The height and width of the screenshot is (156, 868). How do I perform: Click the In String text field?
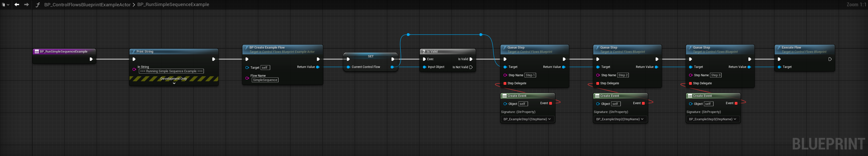[171, 71]
